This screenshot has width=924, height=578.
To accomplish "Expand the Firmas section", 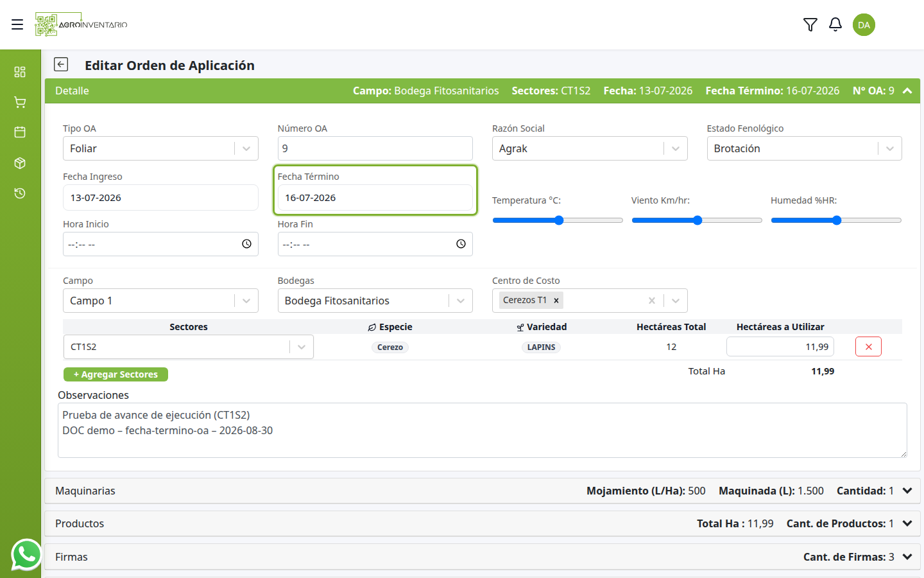I will (907, 557).
